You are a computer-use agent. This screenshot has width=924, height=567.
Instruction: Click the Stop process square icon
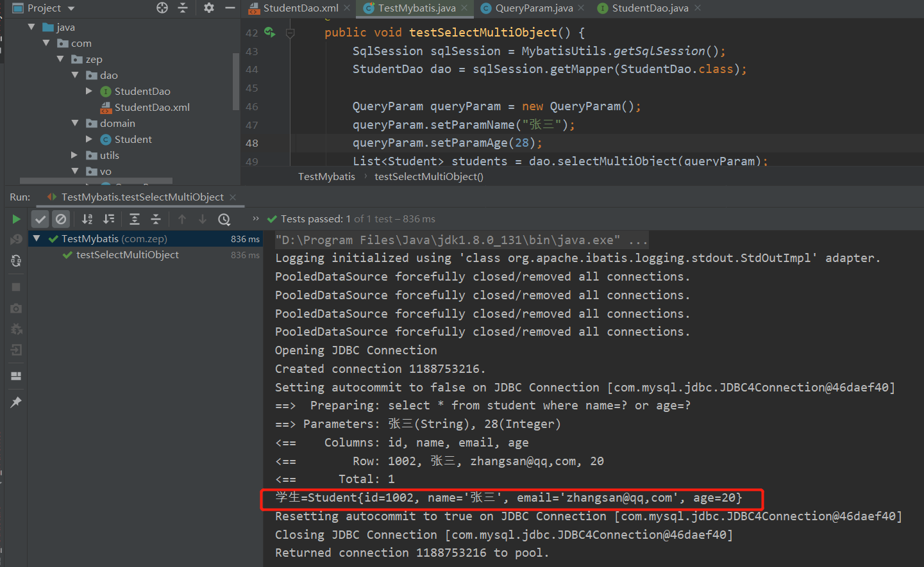coord(16,287)
